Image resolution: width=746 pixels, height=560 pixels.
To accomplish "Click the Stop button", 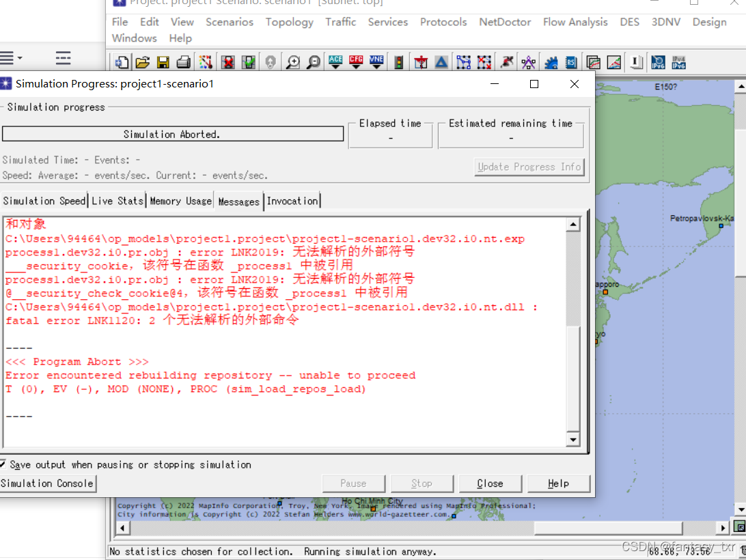I will point(422,484).
